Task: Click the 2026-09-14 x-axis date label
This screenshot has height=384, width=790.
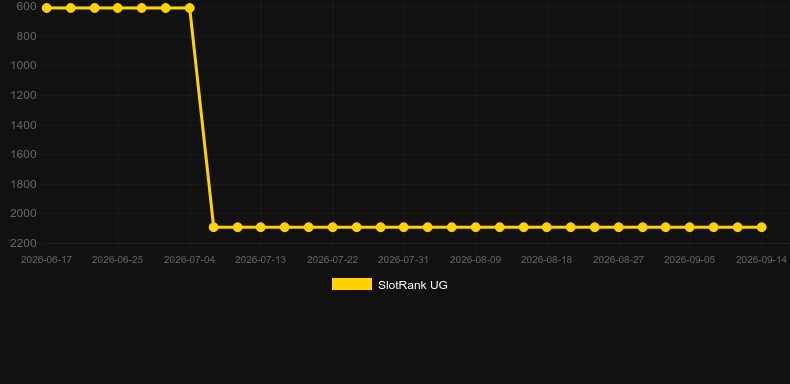Action: click(761, 260)
